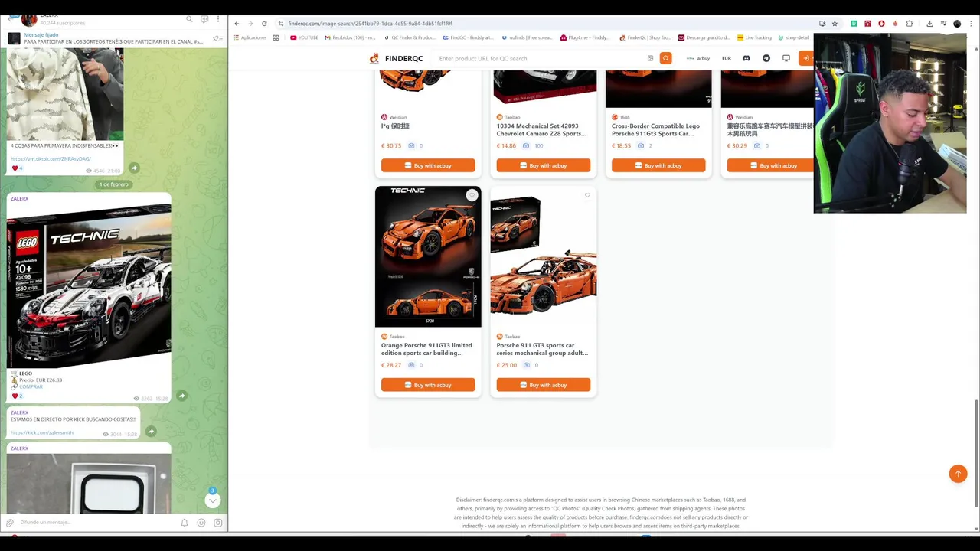Click 'Buy with acbuy' for Orange Porsche 911GT3 €28.27
Image resolution: width=980 pixels, height=551 pixels.
(428, 385)
